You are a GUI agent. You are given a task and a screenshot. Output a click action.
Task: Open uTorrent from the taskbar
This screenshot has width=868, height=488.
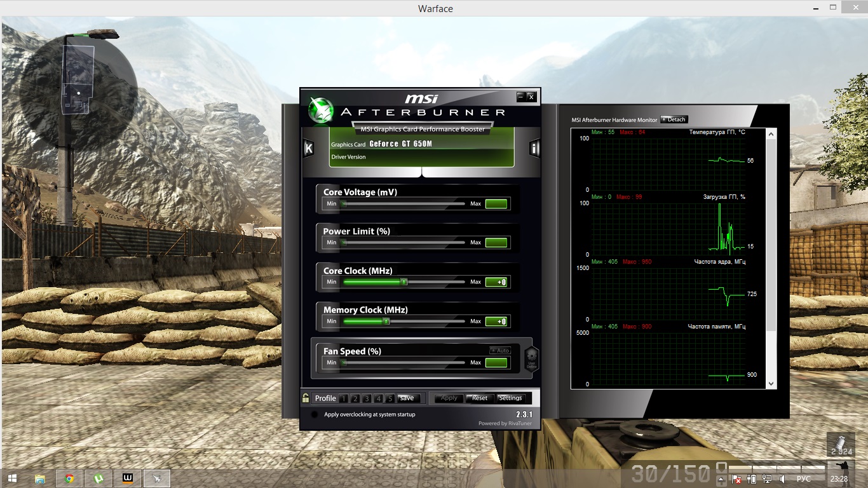point(98,478)
